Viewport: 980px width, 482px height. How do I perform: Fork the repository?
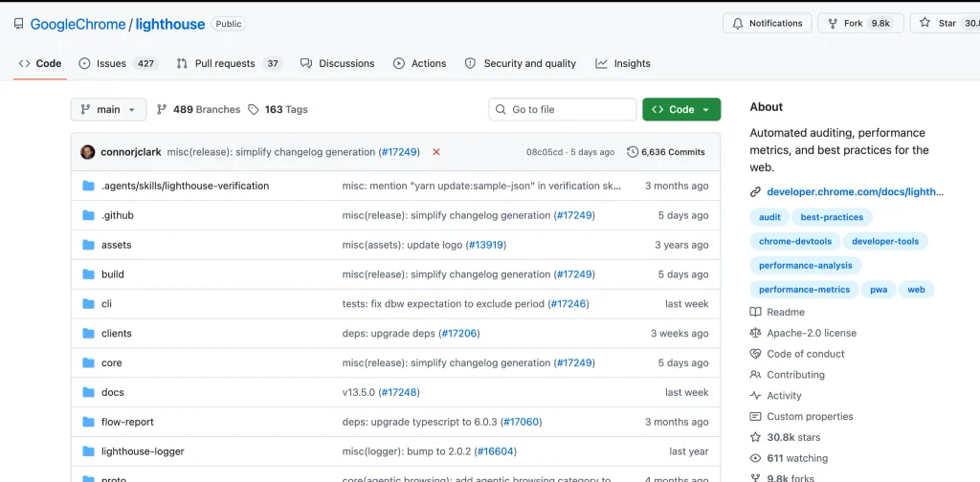[x=860, y=23]
